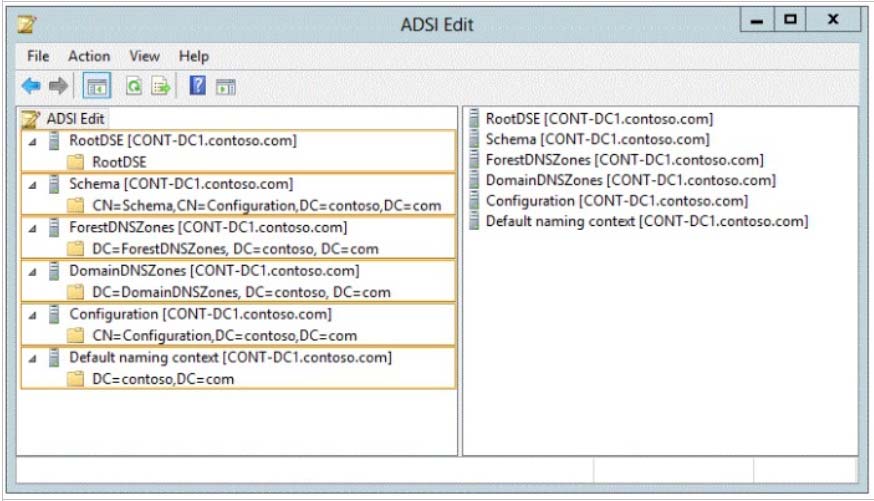Viewport: 874px width, 501px height.
Task: Select the ADSI Edit root node icon
Action: point(30,119)
